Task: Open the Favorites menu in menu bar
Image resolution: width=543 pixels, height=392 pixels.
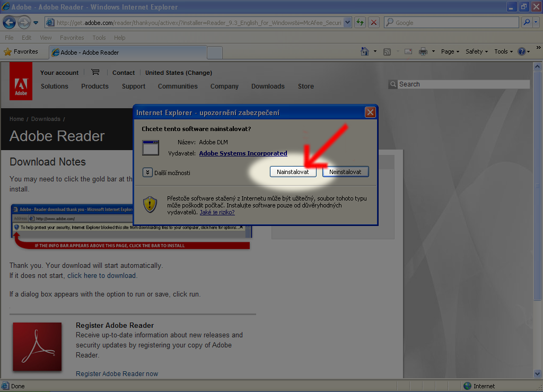Action: pyautogui.click(x=72, y=38)
